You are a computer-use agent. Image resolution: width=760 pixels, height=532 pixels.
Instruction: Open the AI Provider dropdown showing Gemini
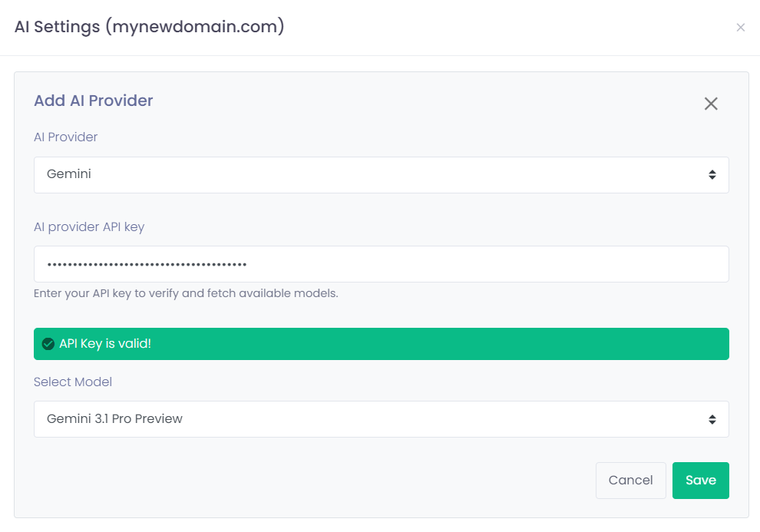tap(382, 175)
